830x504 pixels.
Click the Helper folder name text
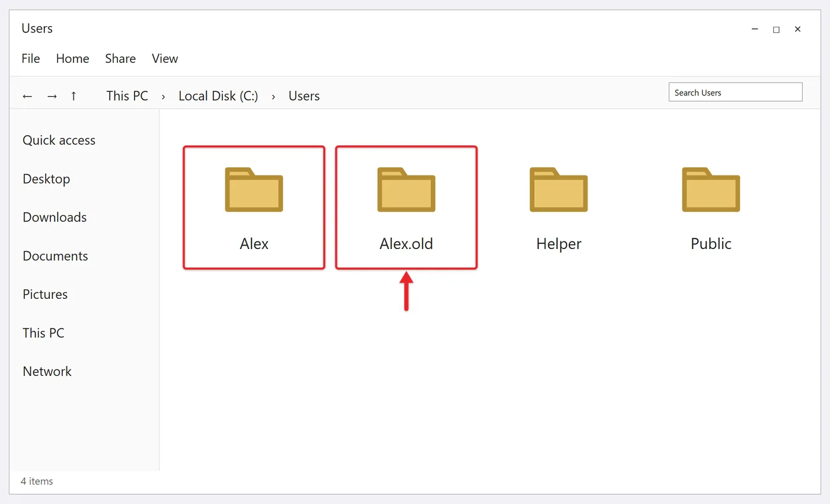pos(558,244)
